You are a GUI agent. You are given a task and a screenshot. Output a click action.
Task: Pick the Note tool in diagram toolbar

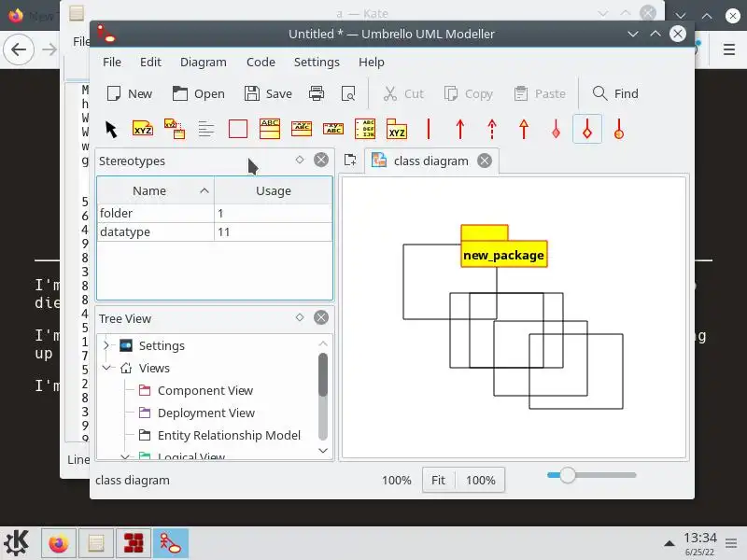click(143, 129)
